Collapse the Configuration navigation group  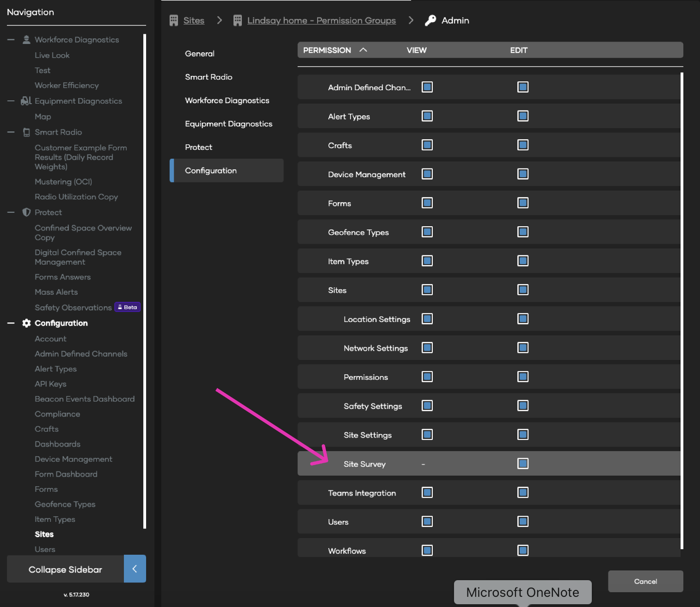[11, 323]
